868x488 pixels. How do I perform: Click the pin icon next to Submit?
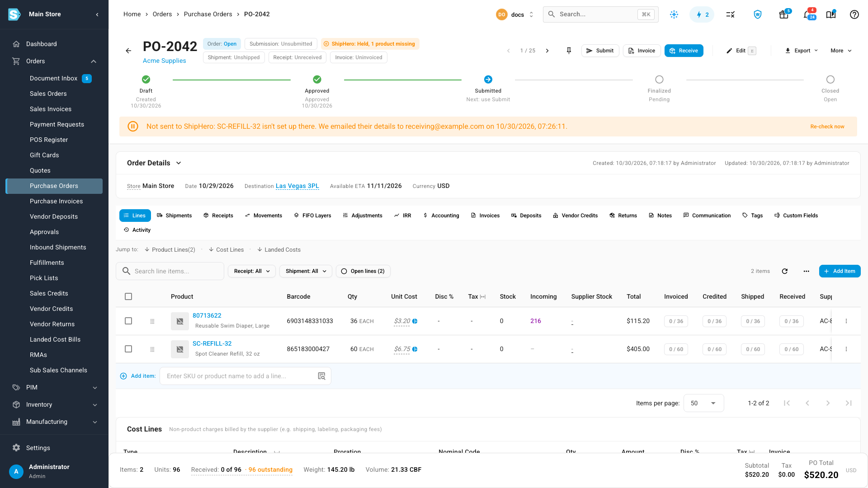[569, 51]
